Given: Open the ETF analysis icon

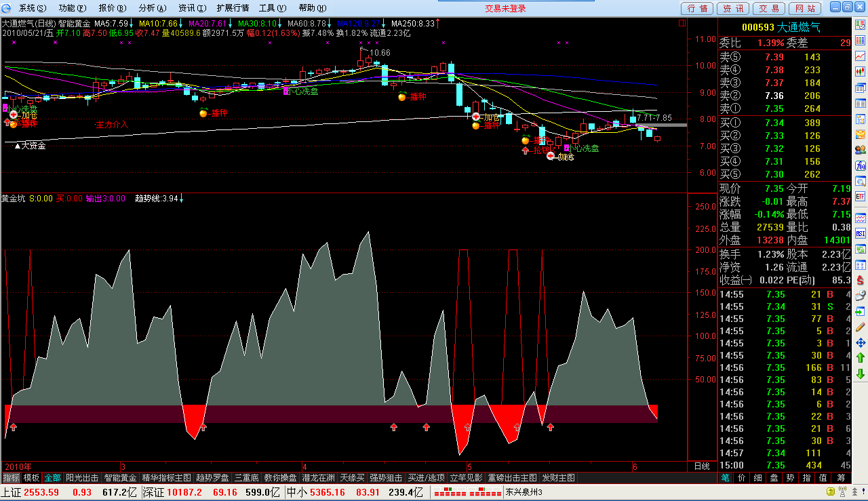Looking at the screenshot, I should 860,197.
